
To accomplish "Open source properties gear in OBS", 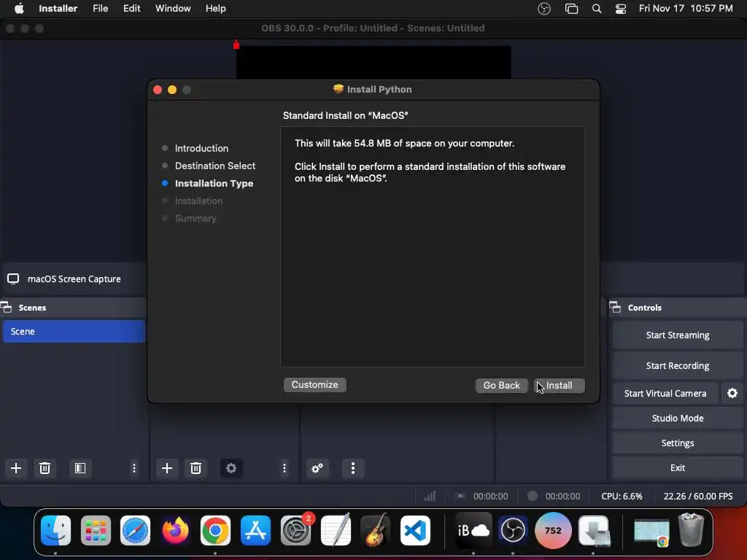I will point(231,468).
